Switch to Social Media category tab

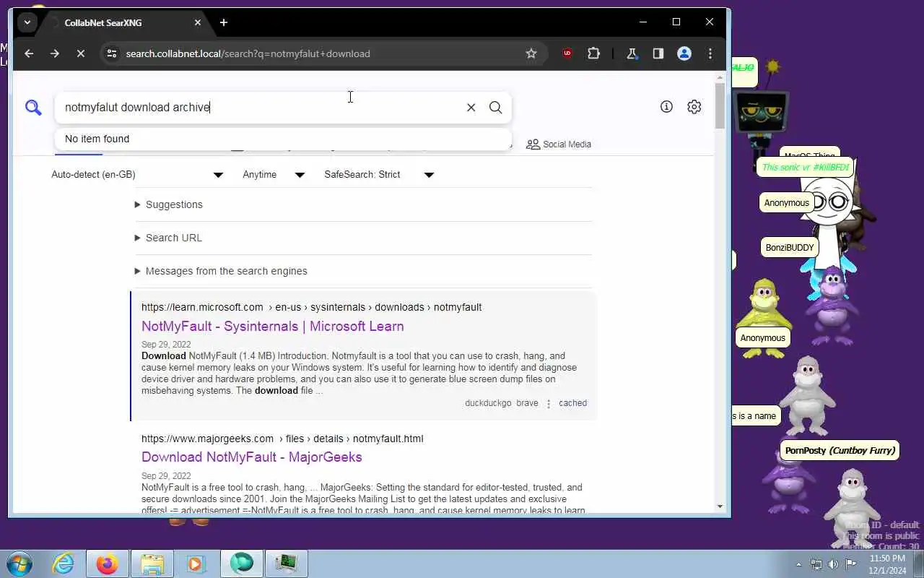[559, 144]
